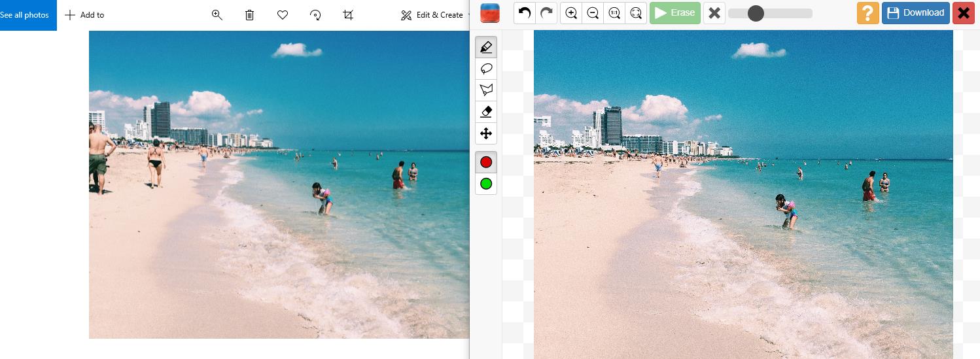The width and height of the screenshot is (980, 359).
Task: Click the beach photo in Photos viewer
Action: tap(279, 184)
